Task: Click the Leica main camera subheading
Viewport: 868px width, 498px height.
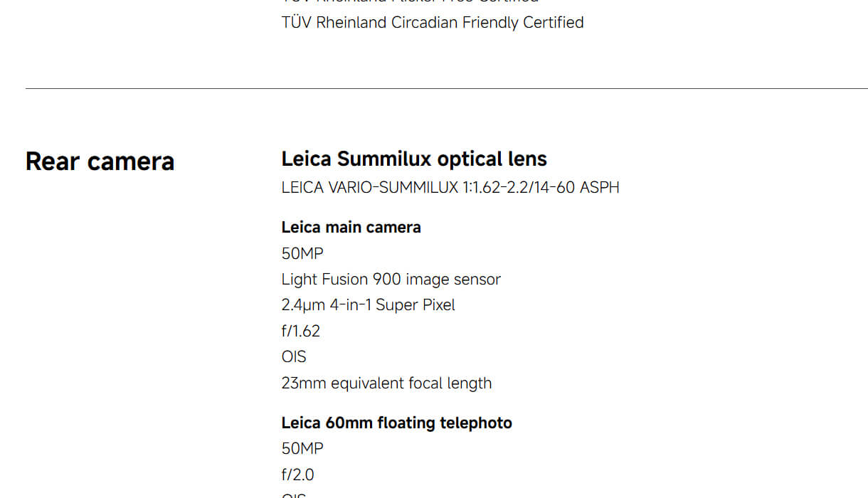Action: click(351, 228)
